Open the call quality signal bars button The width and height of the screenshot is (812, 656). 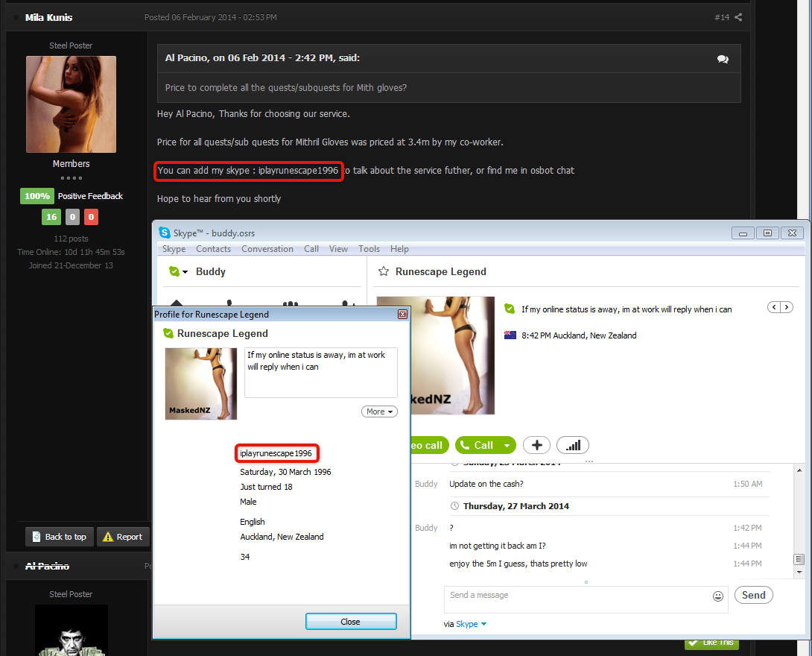coord(573,445)
